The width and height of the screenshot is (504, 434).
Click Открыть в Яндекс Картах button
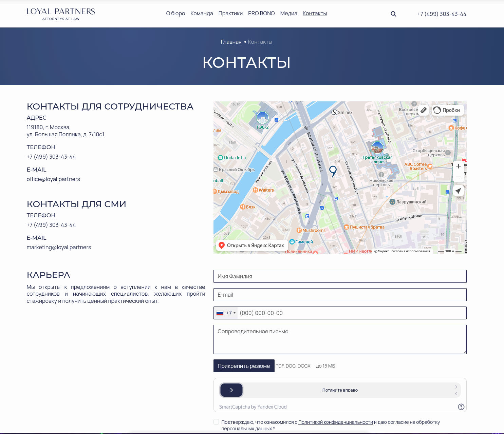coord(251,245)
